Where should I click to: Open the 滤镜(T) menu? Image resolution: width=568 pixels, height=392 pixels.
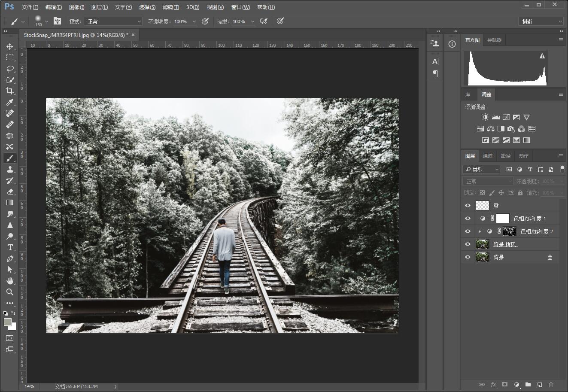[x=171, y=7]
